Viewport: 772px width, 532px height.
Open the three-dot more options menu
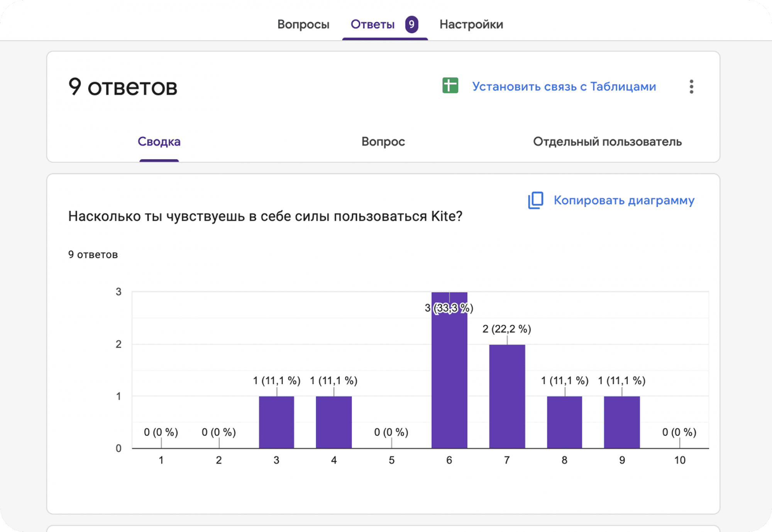coord(691,86)
